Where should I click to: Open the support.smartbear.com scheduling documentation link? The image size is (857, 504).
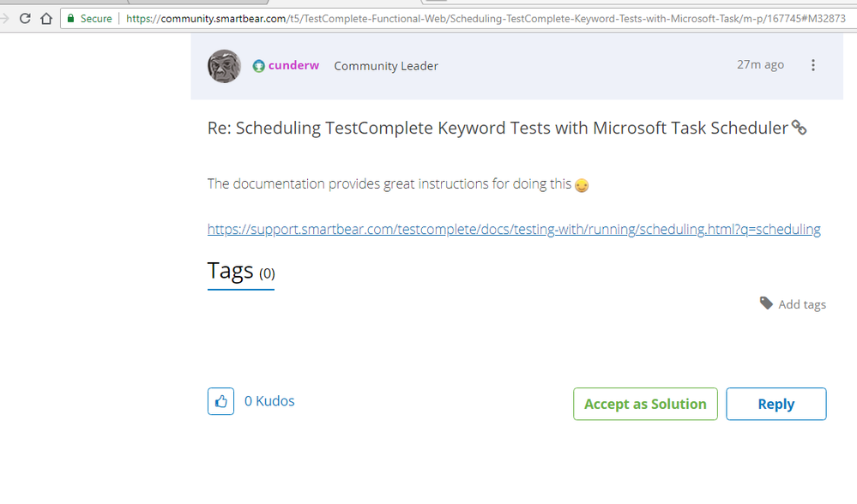pos(514,229)
